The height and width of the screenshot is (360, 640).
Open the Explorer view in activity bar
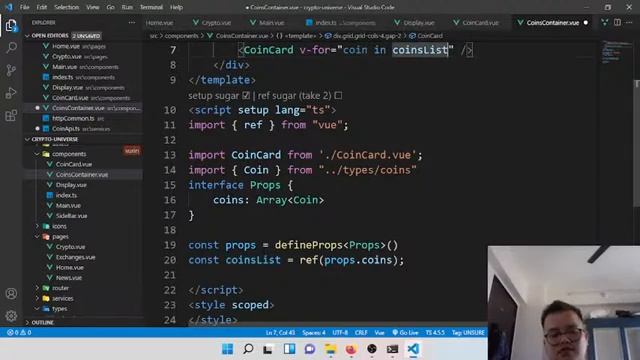click(11, 26)
